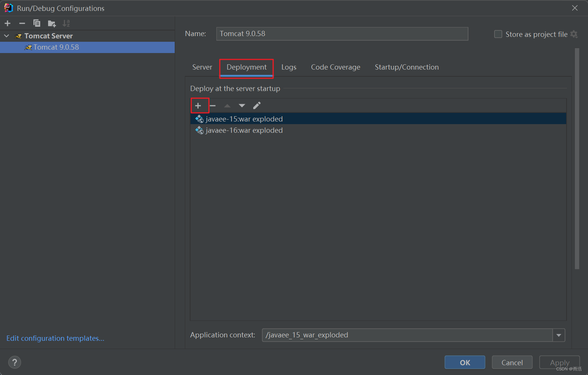Open the Code Coverage tab
The height and width of the screenshot is (375, 588).
[x=336, y=67]
